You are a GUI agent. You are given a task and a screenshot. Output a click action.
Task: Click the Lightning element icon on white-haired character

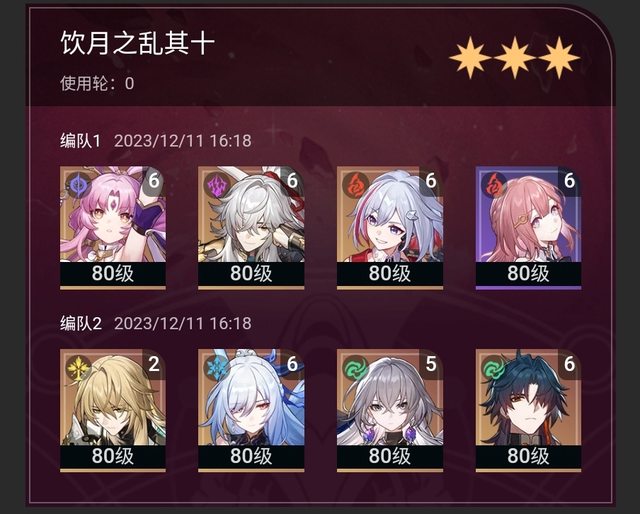coord(217,185)
